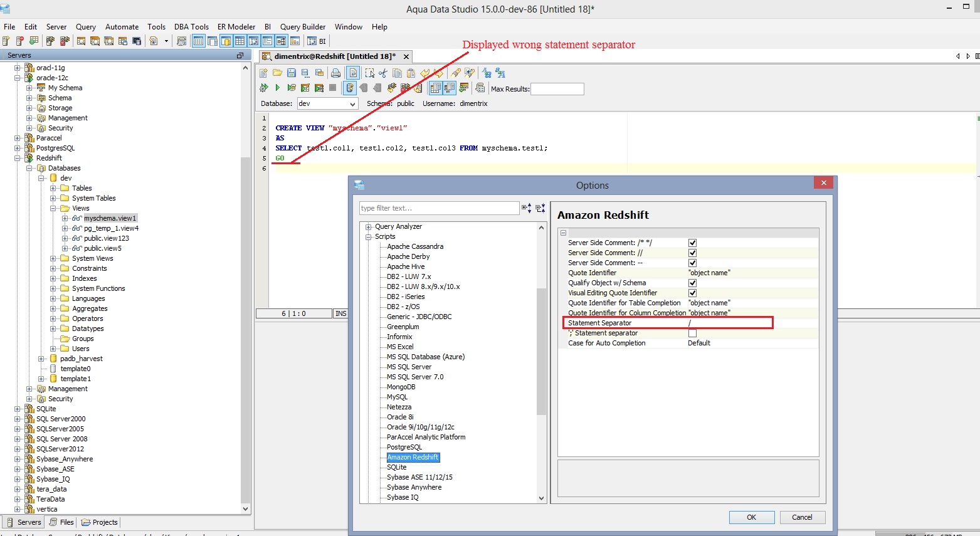The image size is (980, 536).
Task: Open the File menu
Action: point(9,26)
